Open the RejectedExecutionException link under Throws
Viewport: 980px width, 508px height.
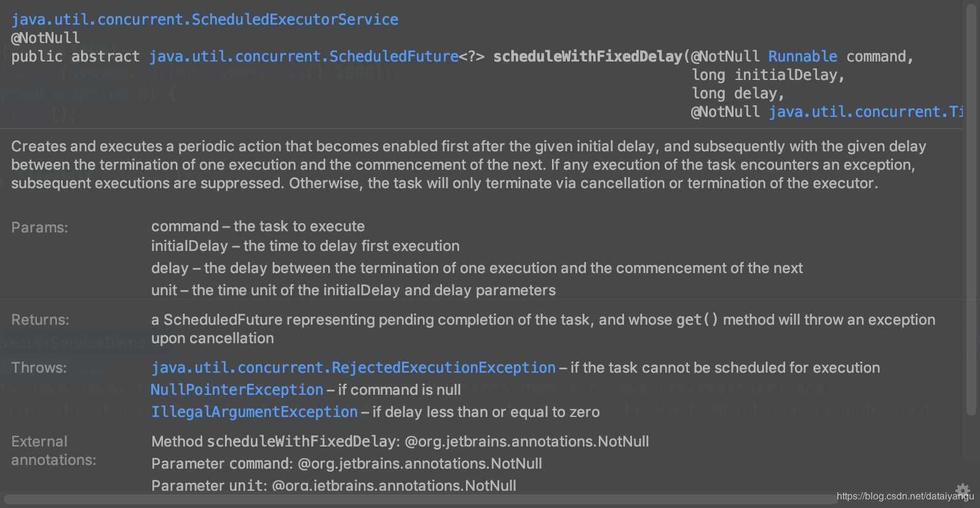pyautogui.click(x=354, y=368)
